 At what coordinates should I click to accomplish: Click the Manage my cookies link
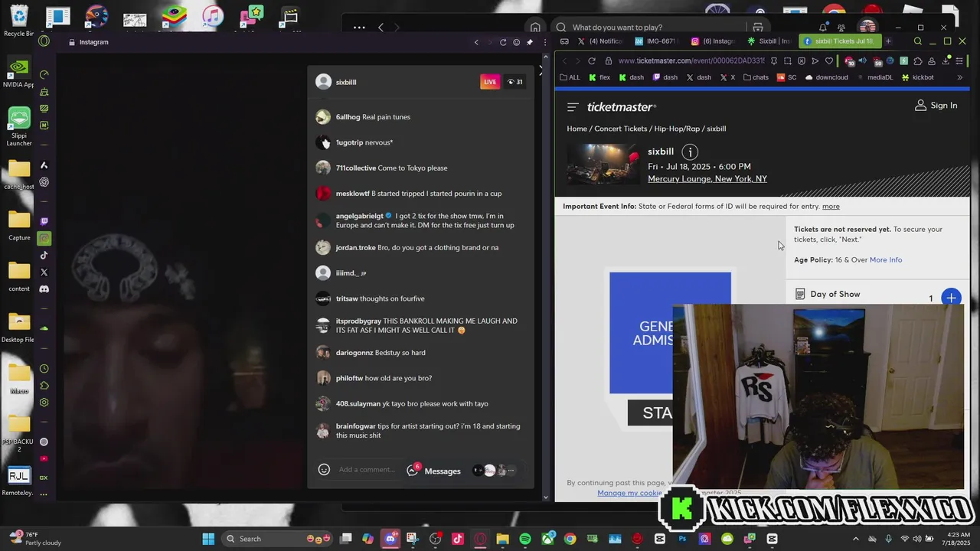point(630,493)
